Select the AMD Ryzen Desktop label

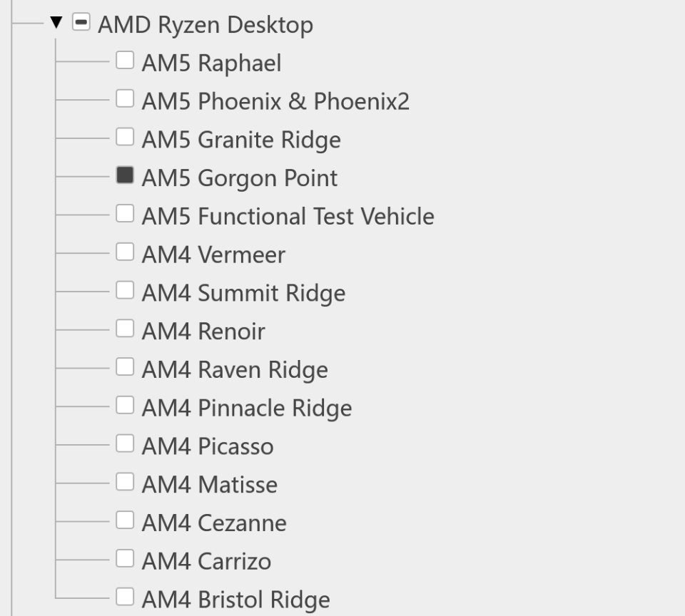pos(206,24)
